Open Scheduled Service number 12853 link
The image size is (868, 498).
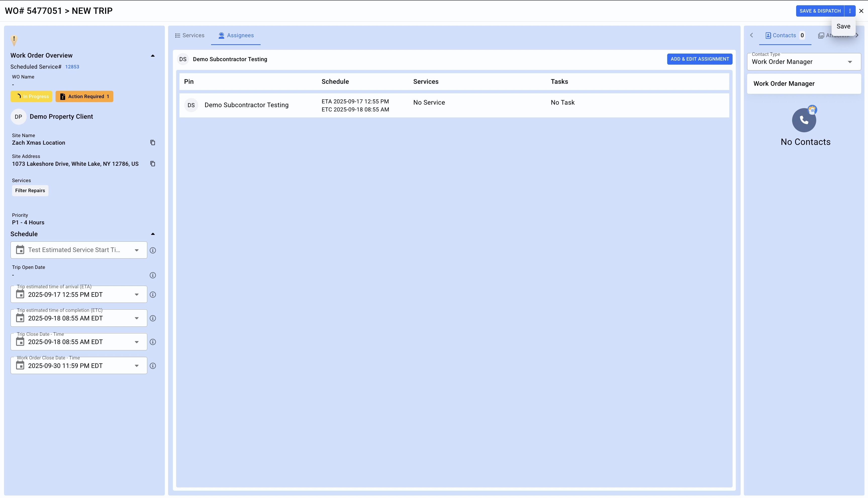pos(72,67)
